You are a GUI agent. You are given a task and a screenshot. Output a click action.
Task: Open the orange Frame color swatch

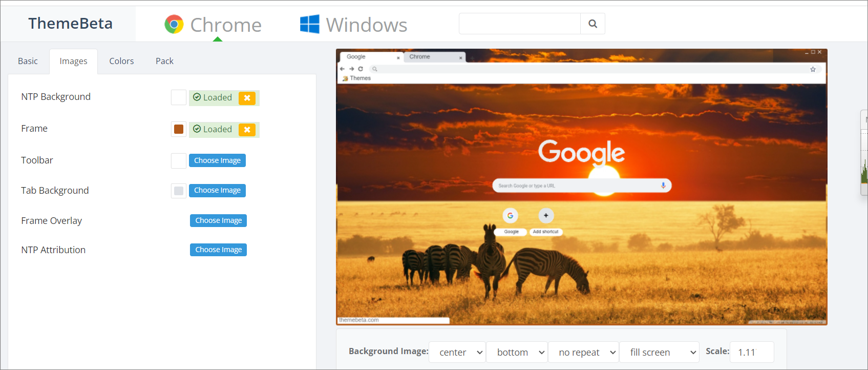(x=179, y=129)
